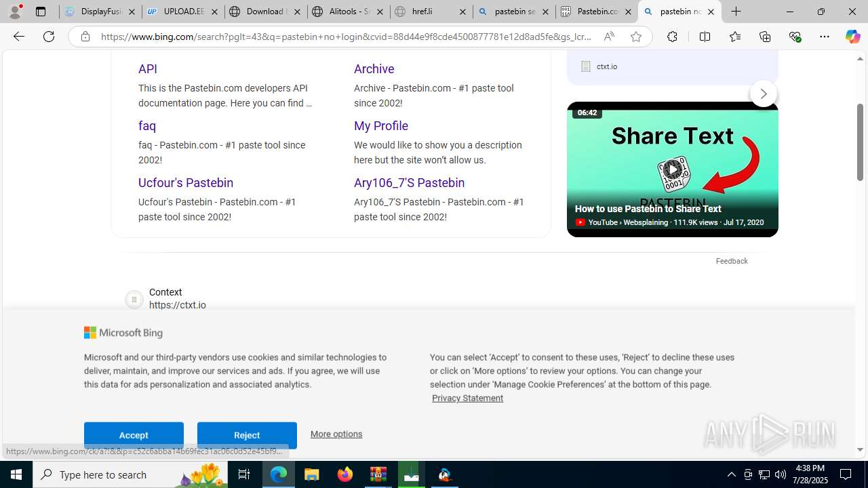Refresh the current page

(x=49, y=37)
